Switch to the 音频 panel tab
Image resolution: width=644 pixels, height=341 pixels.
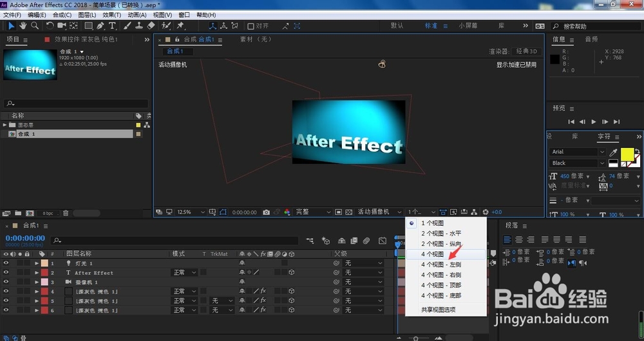[x=591, y=39]
